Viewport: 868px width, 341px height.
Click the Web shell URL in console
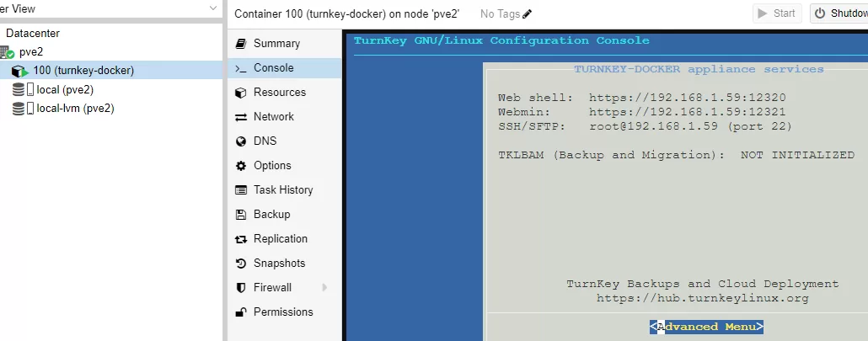coord(688,98)
